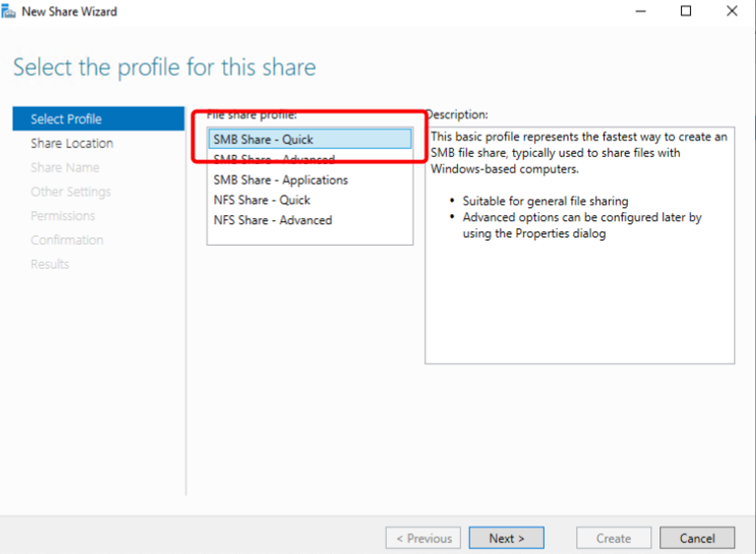This screenshot has height=554, width=756.
Task: Open the Select Profile wizard step
Action: click(x=66, y=119)
